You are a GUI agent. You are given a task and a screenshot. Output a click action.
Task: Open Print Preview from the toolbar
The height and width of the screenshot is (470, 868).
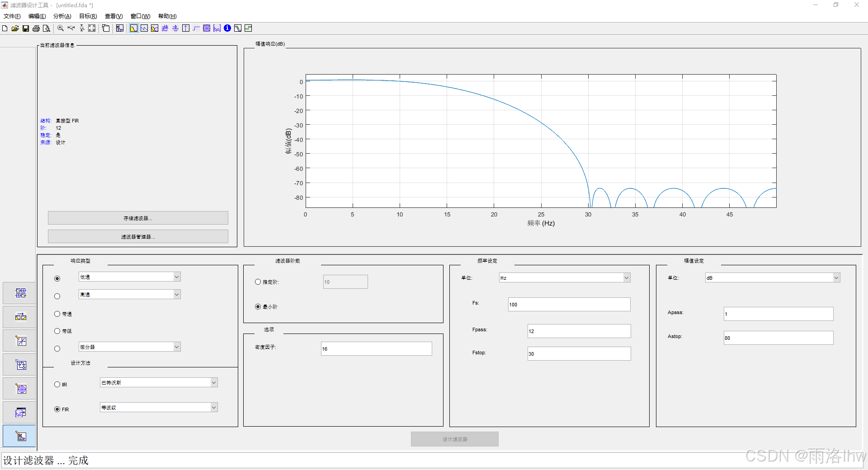click(47, 28)
